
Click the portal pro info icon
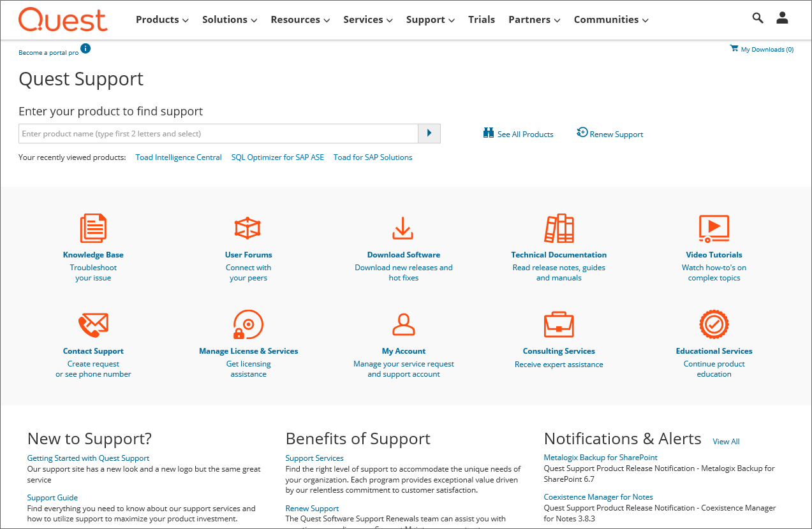(x=85, y=48)
